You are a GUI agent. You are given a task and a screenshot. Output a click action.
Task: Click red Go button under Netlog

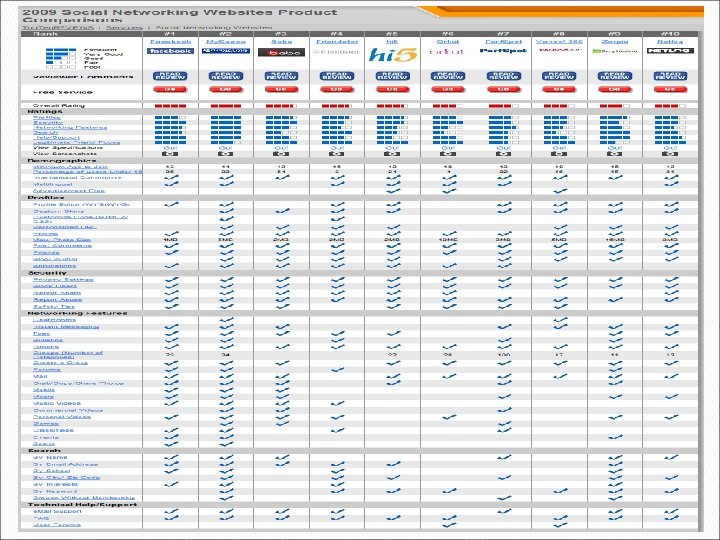[670, 90]
